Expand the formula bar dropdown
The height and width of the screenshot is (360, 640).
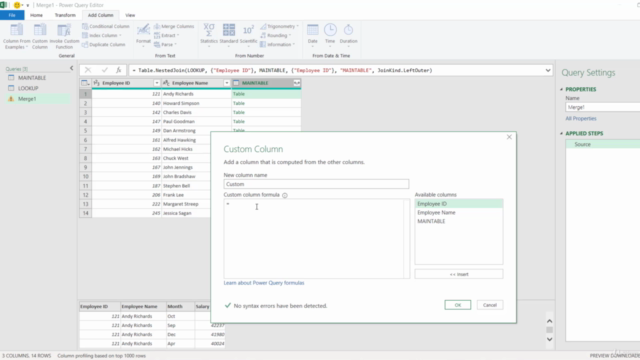pyautogui.click(x=548, y=70)
